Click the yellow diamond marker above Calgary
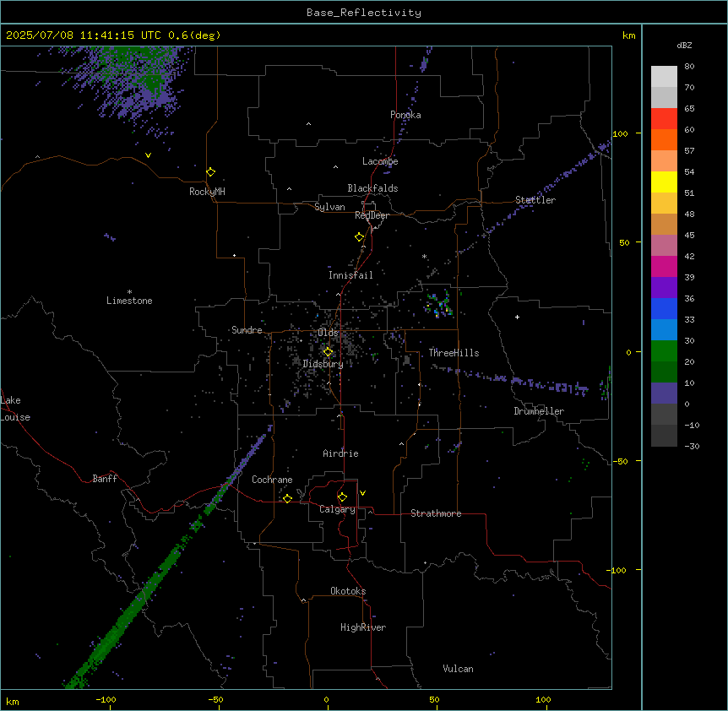This screenshot has height=711, width=728. pos(342,497)
